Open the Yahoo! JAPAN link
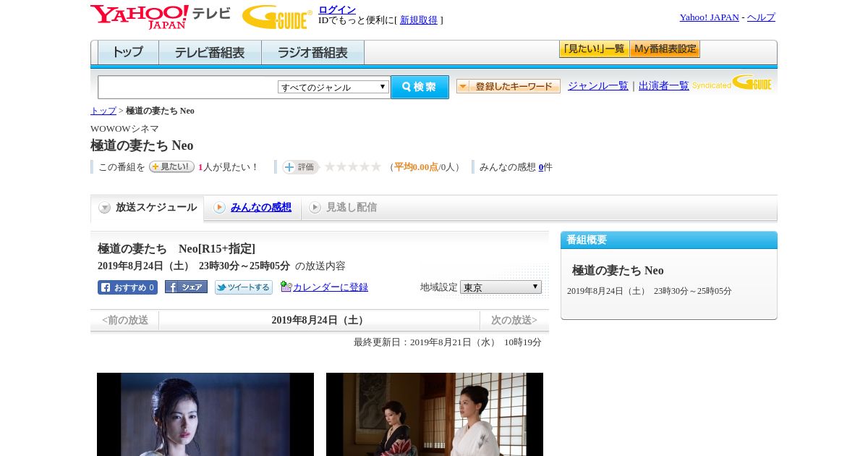 (710, 17)
